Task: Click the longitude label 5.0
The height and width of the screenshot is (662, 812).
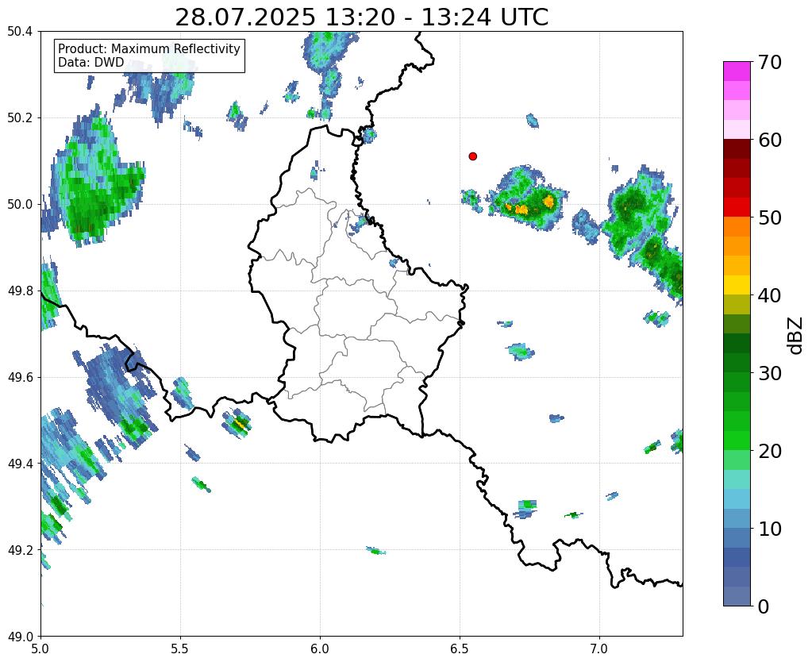Action: [41, 648]
